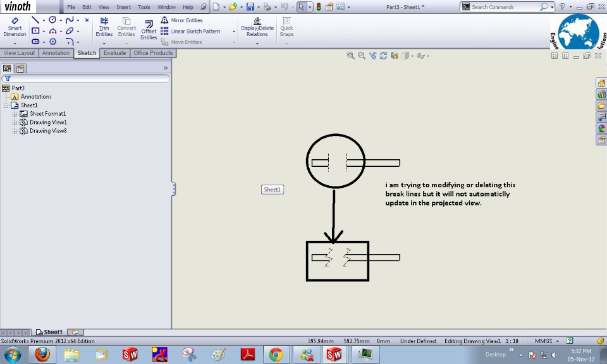This screenshot has width=607, height=364.
Task: Start Linear Sketch Pattern
Action: point(190,32)
